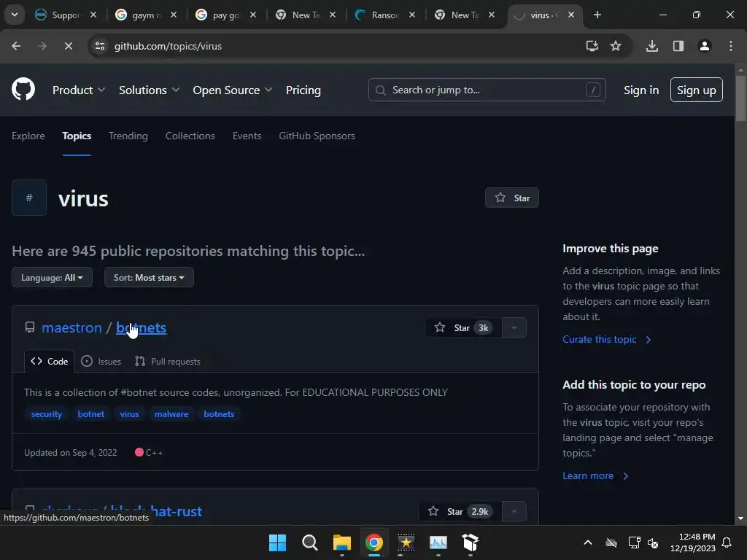This screenshot has height=560, width=747.
Task: Click the Sign up button
Action: click(696, 90)
